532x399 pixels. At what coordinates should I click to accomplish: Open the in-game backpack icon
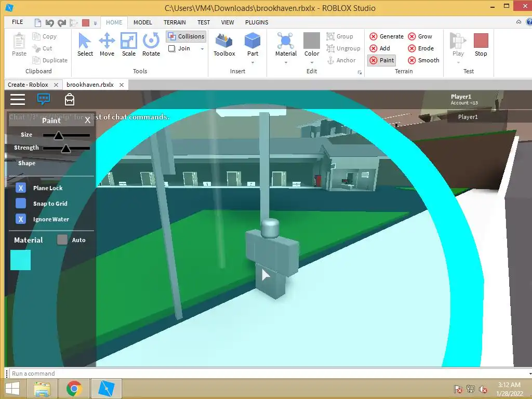point(70,99)
